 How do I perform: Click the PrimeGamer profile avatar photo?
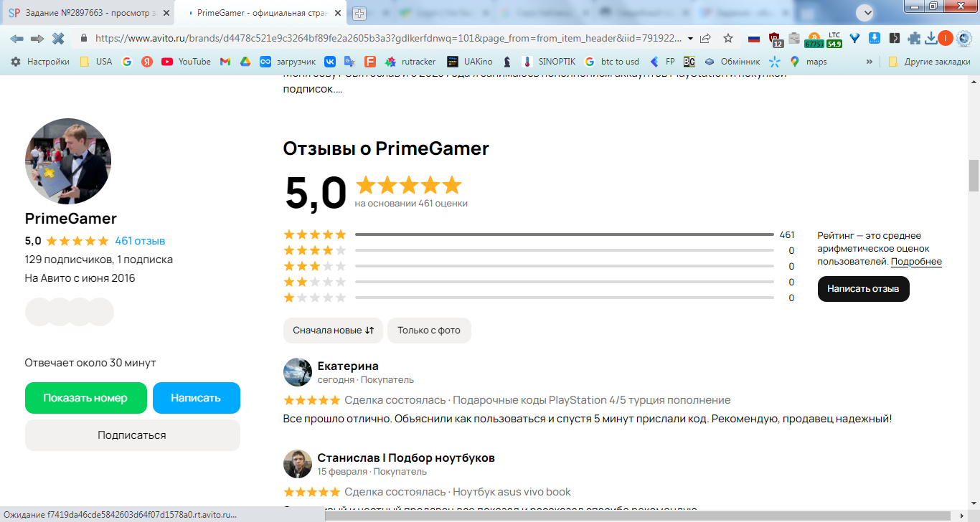pyautogui.click(x=68, y=161)
